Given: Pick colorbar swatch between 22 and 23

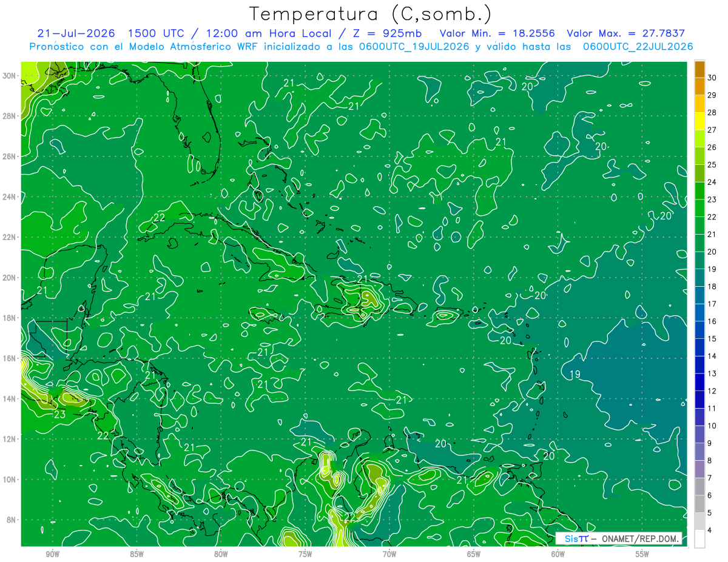Looking at the screenshot, I should click(699, 209).
